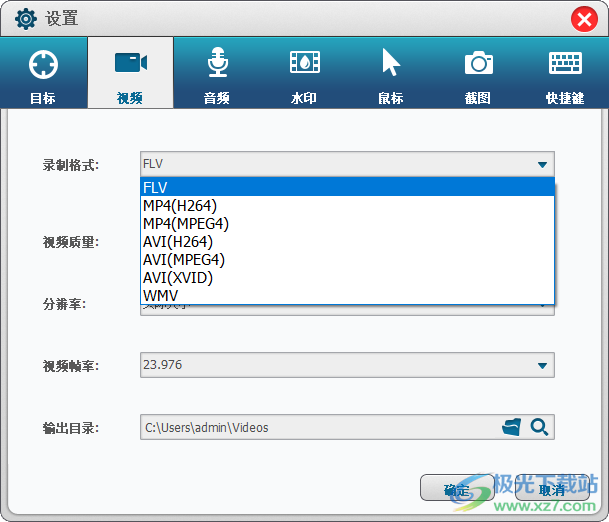Click the settings gear icon in title bar

click(x=26, y=19)
